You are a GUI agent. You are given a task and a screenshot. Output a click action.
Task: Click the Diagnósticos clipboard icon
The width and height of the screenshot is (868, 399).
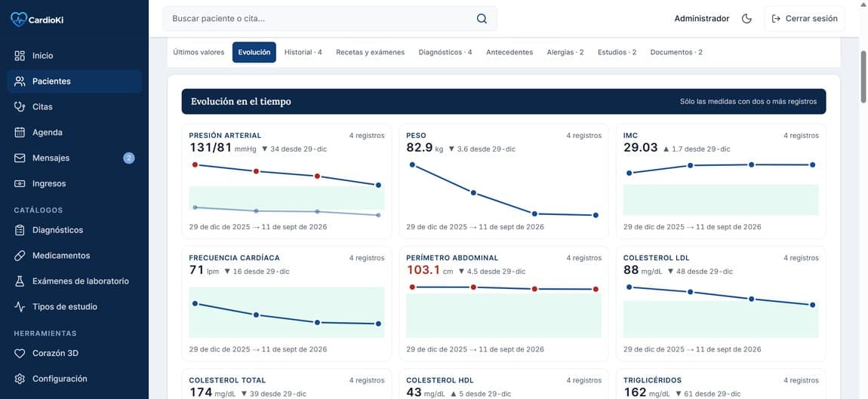tap(20, 229)
